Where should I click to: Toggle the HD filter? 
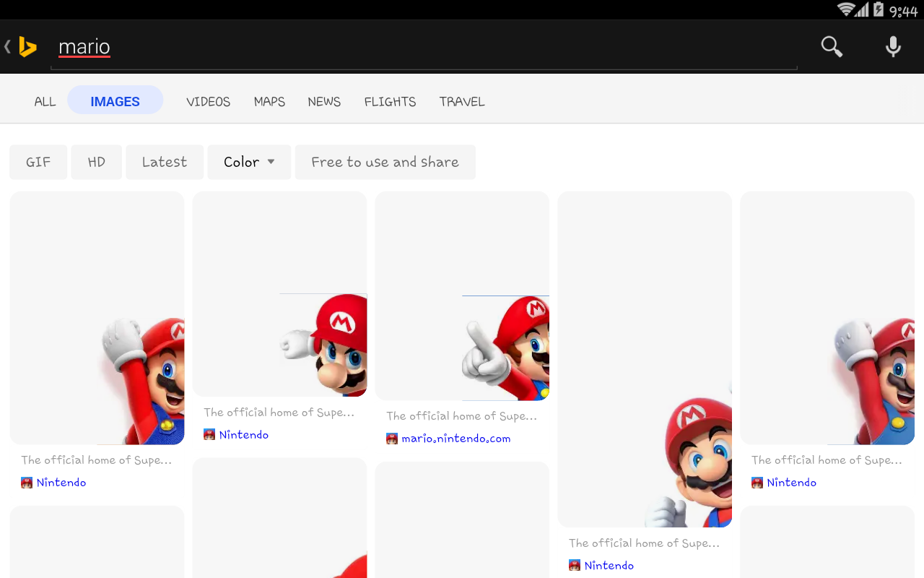(96, 162)
